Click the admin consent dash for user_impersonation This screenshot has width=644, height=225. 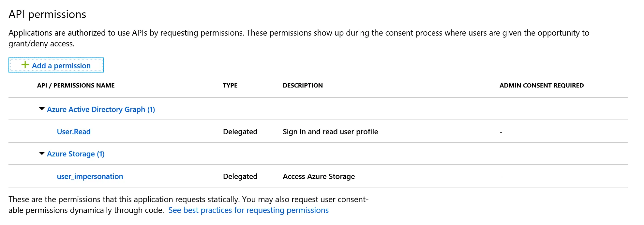[501, 177]
